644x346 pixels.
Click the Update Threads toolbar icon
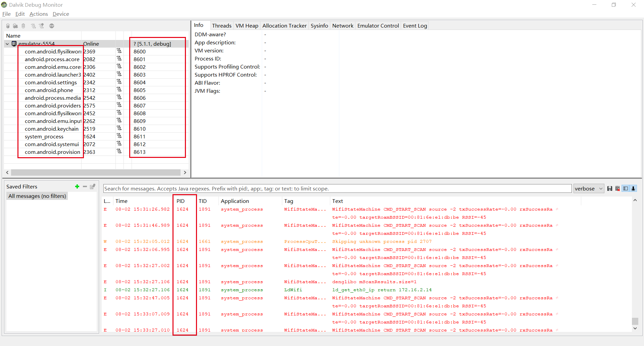coord(33,26)
